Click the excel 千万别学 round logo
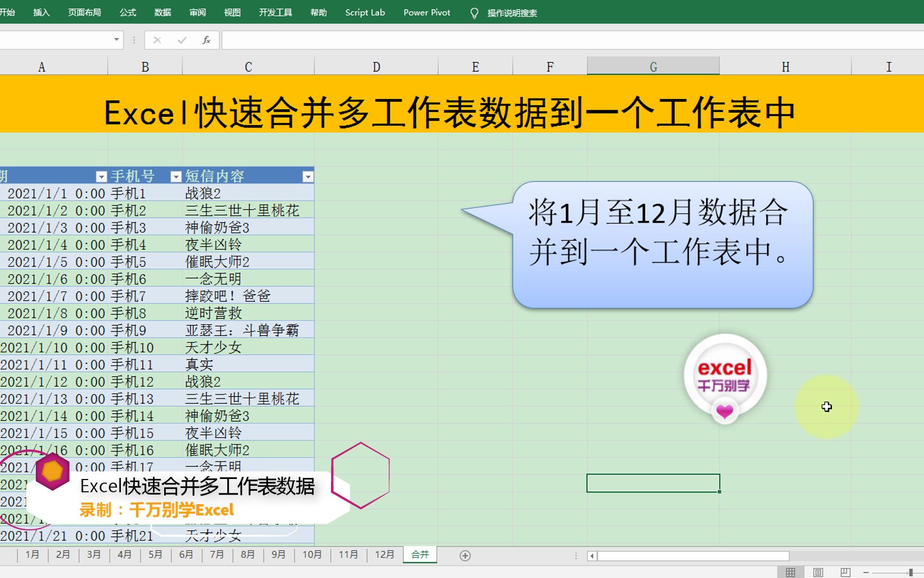This screenshot has width=924, height=578. (725, 378)
